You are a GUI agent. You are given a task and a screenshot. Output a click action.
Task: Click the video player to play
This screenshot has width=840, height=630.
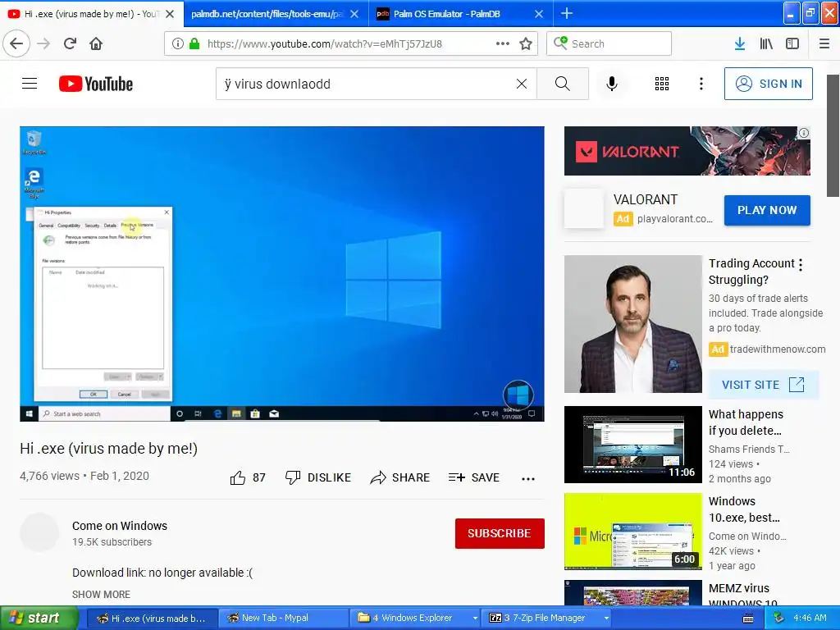pos(282,274)
